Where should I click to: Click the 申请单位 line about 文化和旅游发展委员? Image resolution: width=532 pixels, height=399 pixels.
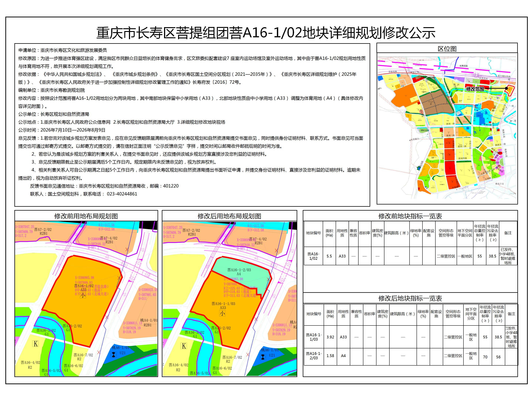63,50
